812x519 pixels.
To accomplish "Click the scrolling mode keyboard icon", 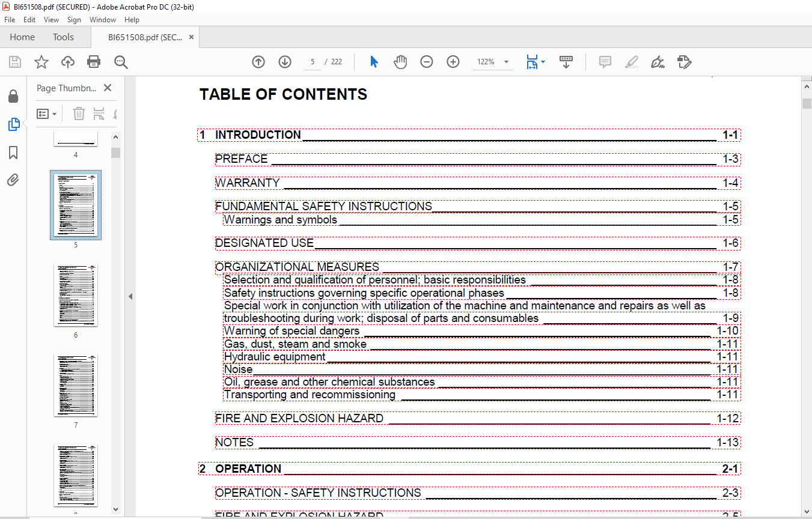I will [x=566, y=62].
